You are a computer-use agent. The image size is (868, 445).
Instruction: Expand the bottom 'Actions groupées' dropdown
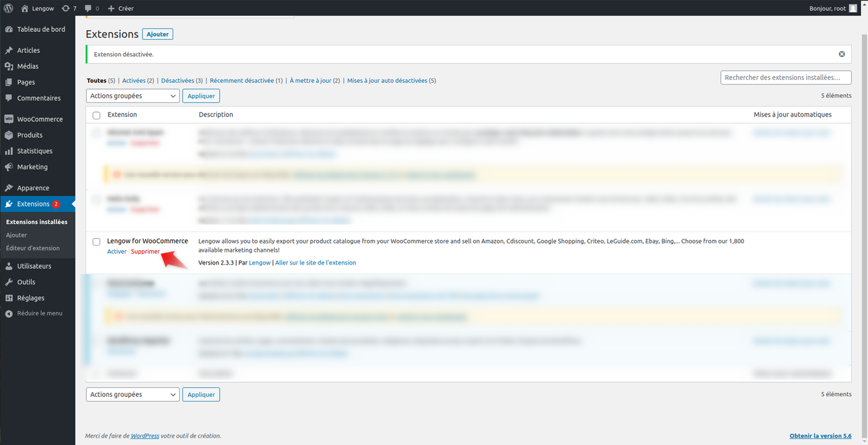(133, 395)
